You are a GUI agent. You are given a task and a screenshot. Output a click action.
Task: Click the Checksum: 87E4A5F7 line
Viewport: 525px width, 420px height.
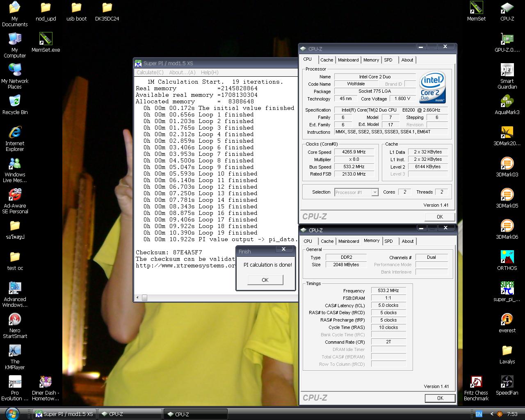point(169,252)
